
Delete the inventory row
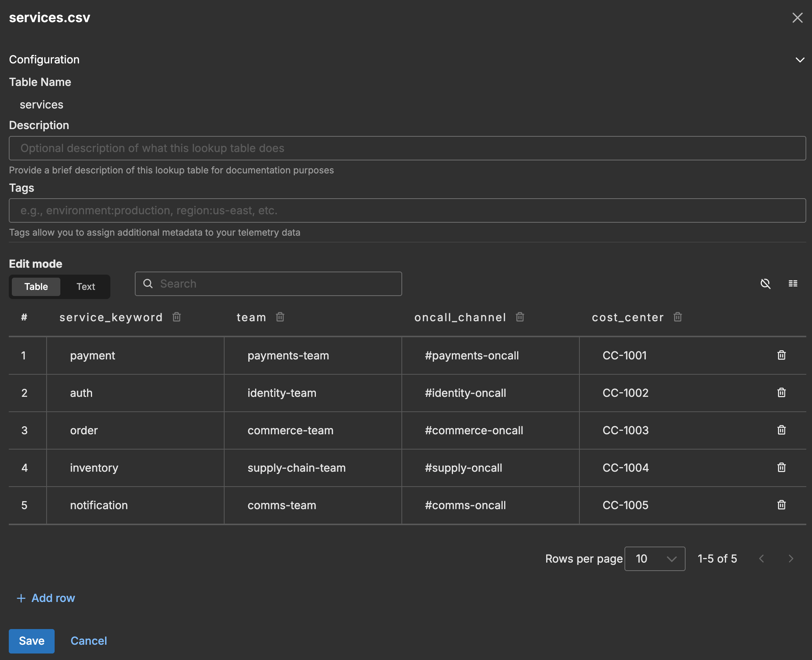781,467
